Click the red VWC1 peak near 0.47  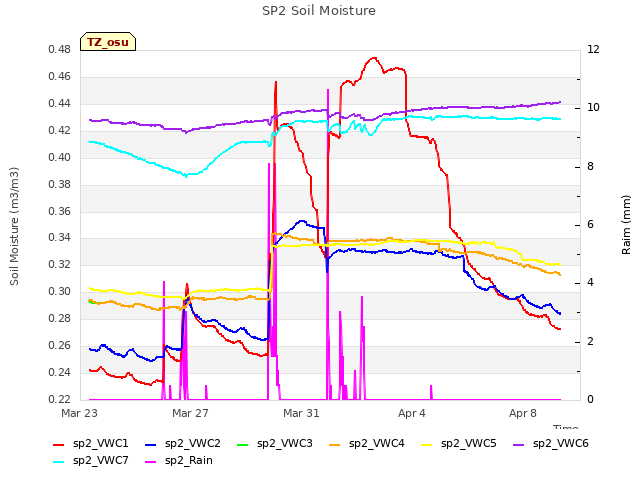point(374,58)
